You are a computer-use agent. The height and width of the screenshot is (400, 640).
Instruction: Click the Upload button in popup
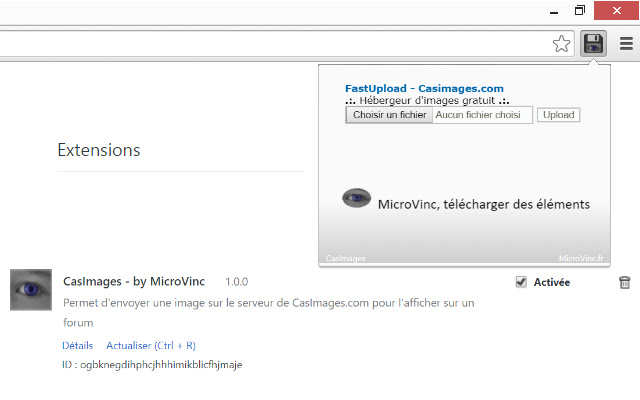pyautogui.click(x=558, y=115)
